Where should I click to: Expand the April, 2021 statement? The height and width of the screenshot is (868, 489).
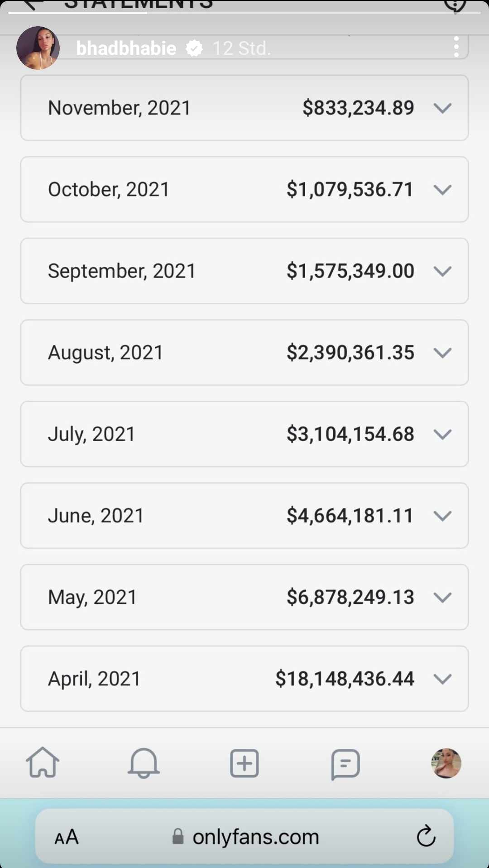pyautogui.click(x=442, y=679)
